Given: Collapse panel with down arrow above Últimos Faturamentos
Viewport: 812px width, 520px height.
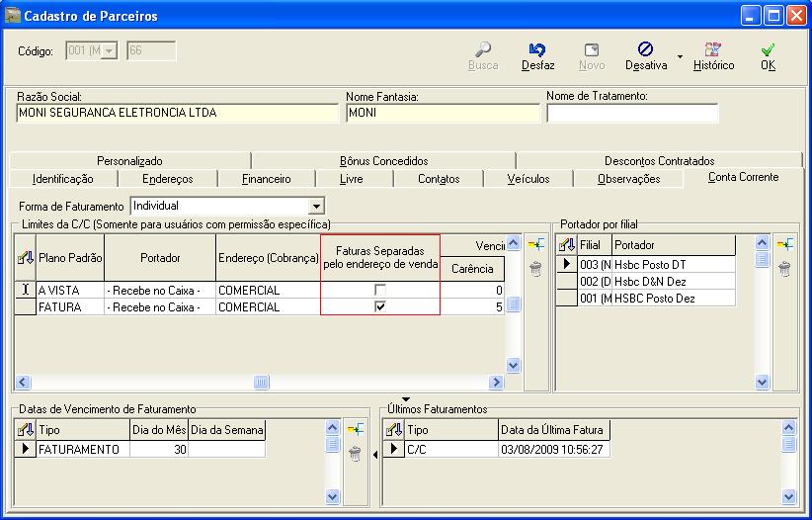Looking at the screenshot, I should click(x=406, y=399).
